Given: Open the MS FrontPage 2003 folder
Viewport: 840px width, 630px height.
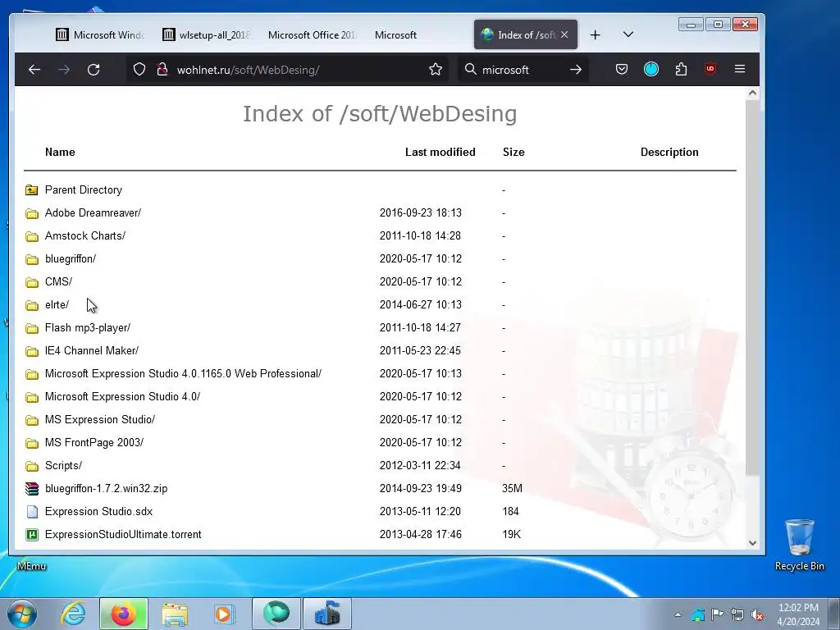Looking at the screenshot, I should pyautogui.click(x=94, y=443).
